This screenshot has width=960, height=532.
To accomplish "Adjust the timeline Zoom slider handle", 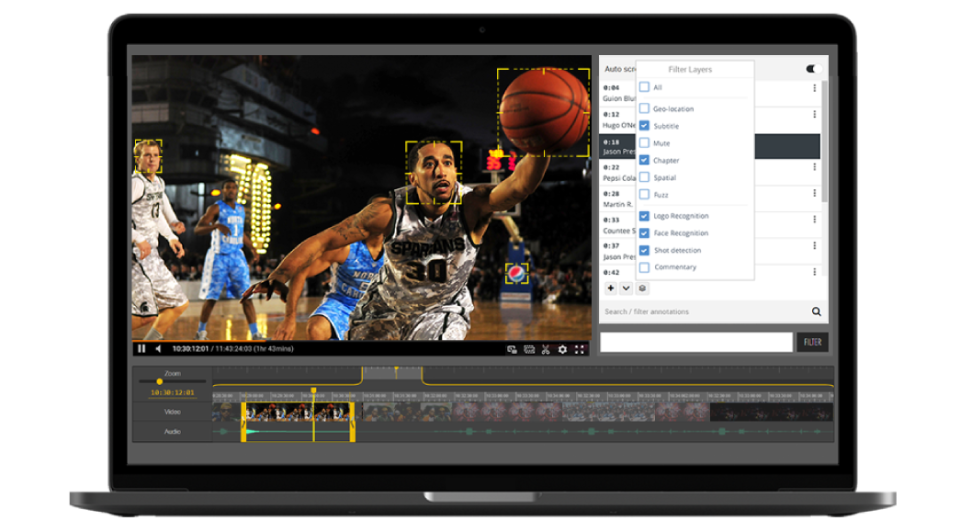I will (x=159, y=381).
